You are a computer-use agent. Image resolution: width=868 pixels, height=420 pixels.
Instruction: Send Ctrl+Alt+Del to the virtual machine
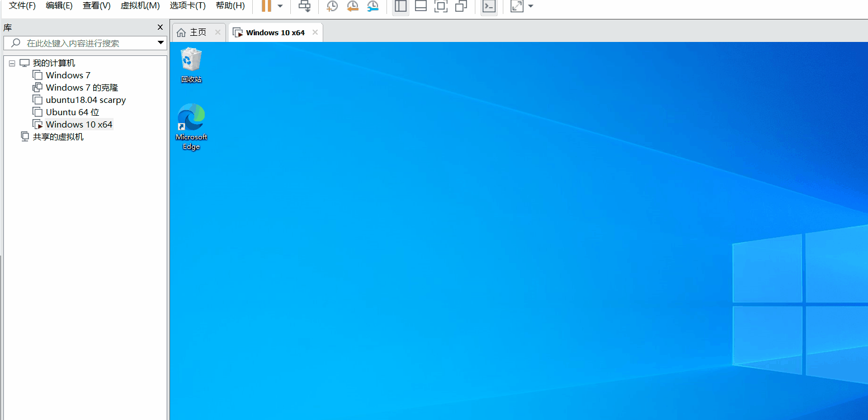[304, 6]
